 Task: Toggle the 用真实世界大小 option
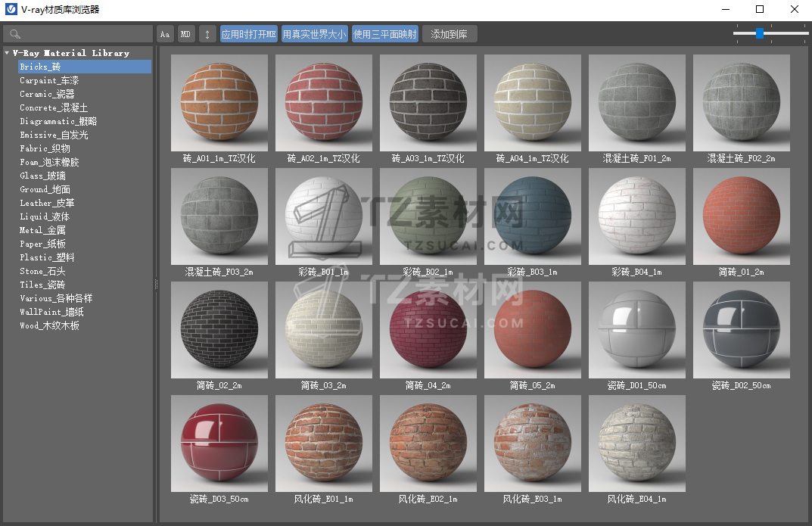tap(314, 34)
